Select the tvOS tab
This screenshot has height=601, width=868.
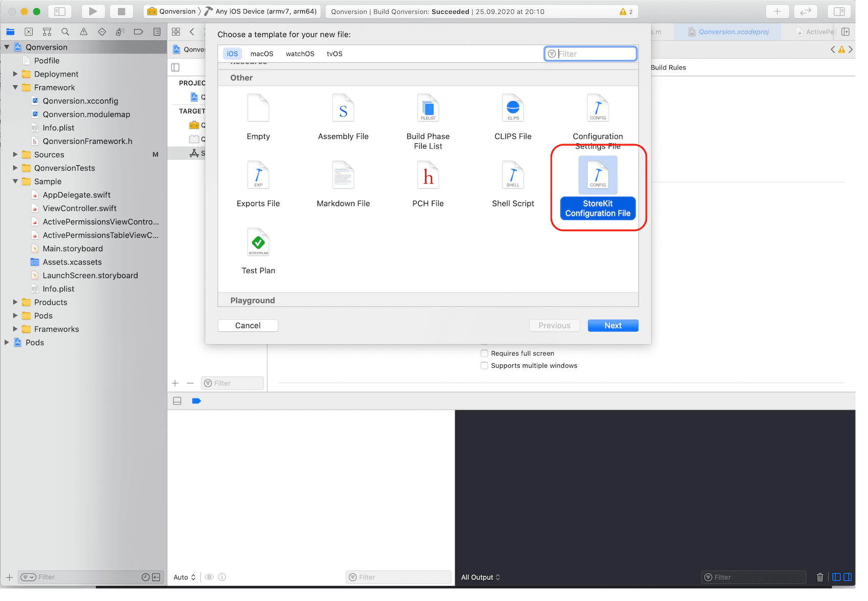(334, 54)
